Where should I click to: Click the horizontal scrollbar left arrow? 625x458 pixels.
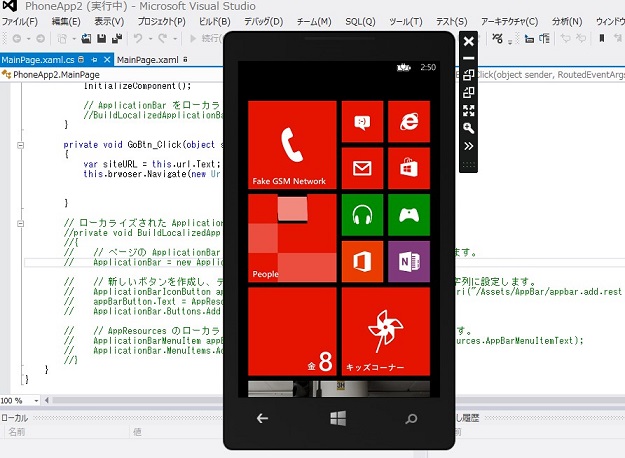click(x=47, y=400)
